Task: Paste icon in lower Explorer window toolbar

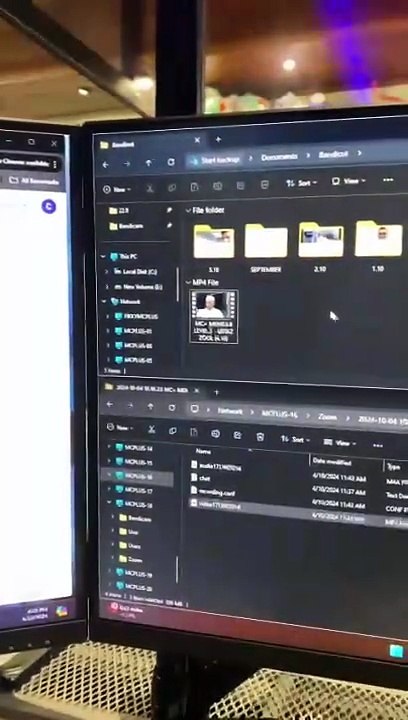Action: coord(194,433)
